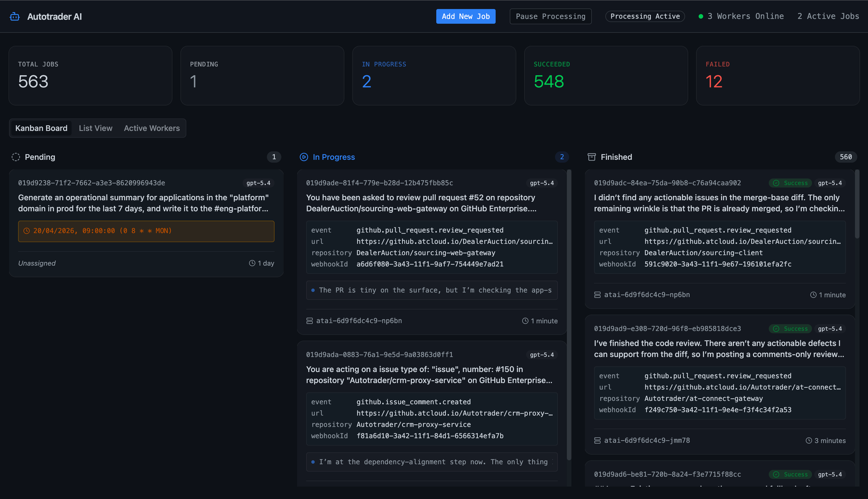The height and width of the screenshot is (499, 868).
Task: Click the orange schedule clock icon
Action: tap(26, 231)
